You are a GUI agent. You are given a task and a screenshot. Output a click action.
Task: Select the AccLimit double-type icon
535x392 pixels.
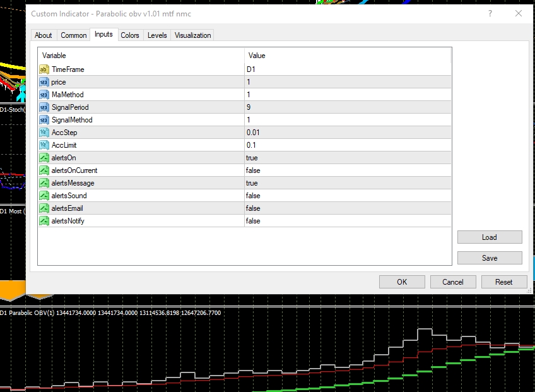point(44,145)
